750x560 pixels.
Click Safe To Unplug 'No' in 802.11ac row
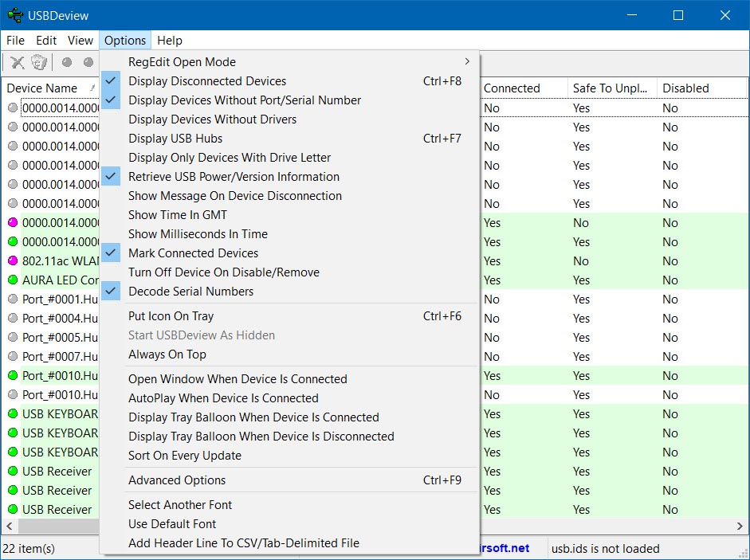pyautogui.click(x=581, y=261)
